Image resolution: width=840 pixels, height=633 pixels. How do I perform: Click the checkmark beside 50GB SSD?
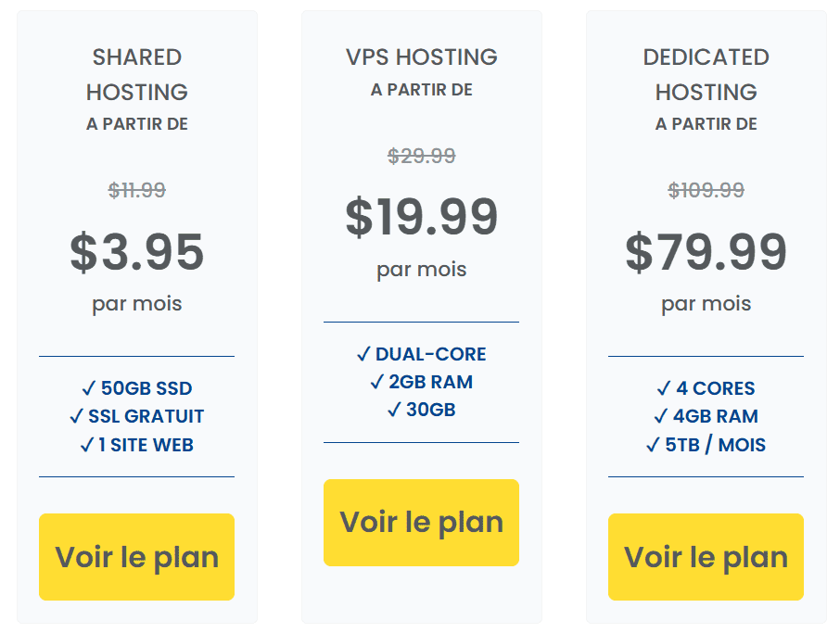pyautogui.click(x=89, y=388)
